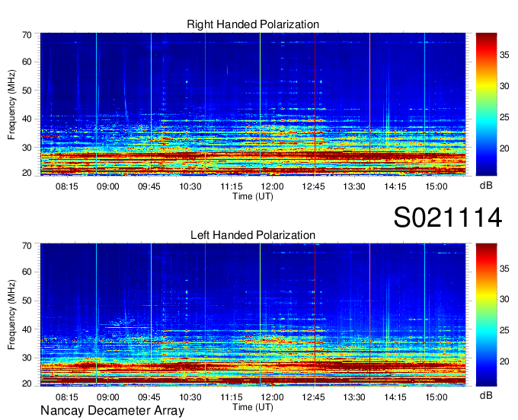Click 60 MHz tick on Left Handed frequency axis

tap(27, 272)
